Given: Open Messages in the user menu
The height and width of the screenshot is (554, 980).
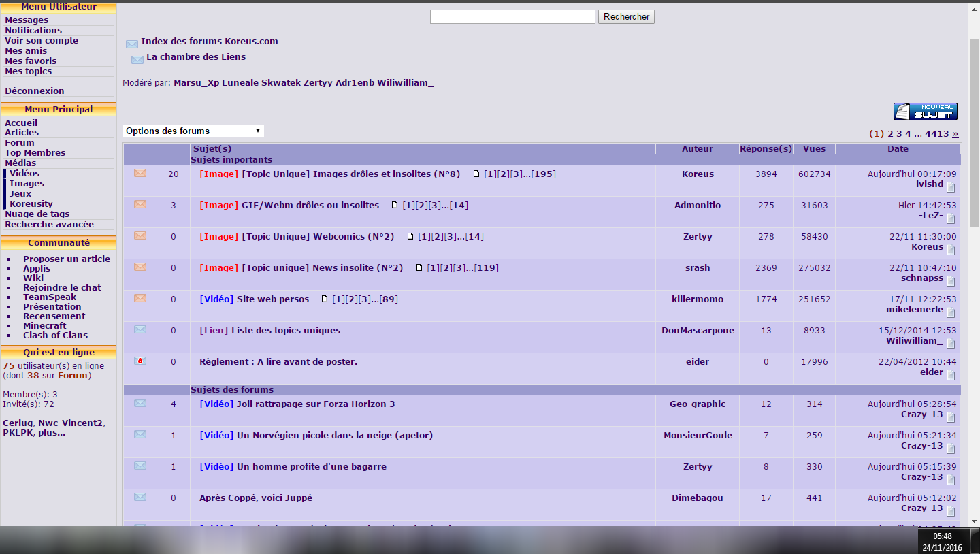Looking at the screenshot, I should (27, 20).
